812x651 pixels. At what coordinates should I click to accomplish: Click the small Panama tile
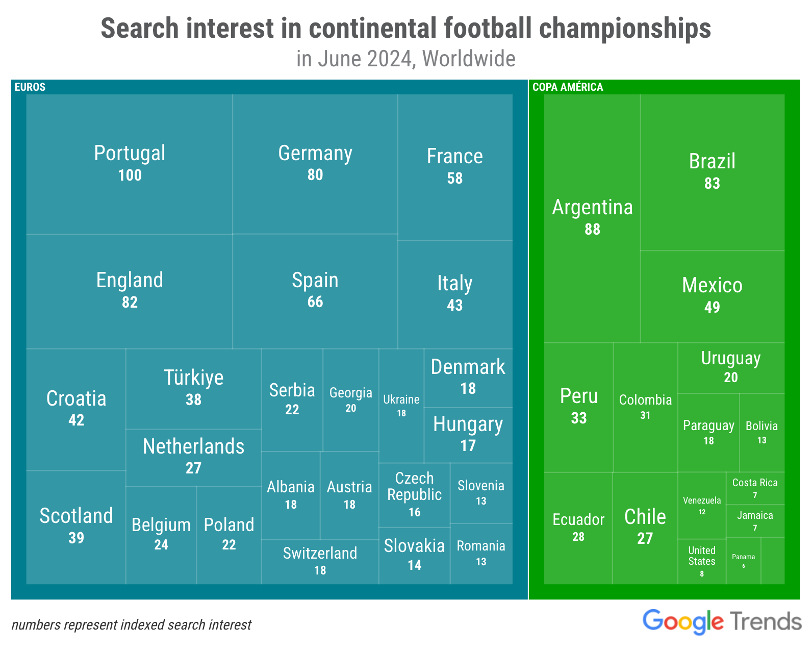click(x=744, y=561)
